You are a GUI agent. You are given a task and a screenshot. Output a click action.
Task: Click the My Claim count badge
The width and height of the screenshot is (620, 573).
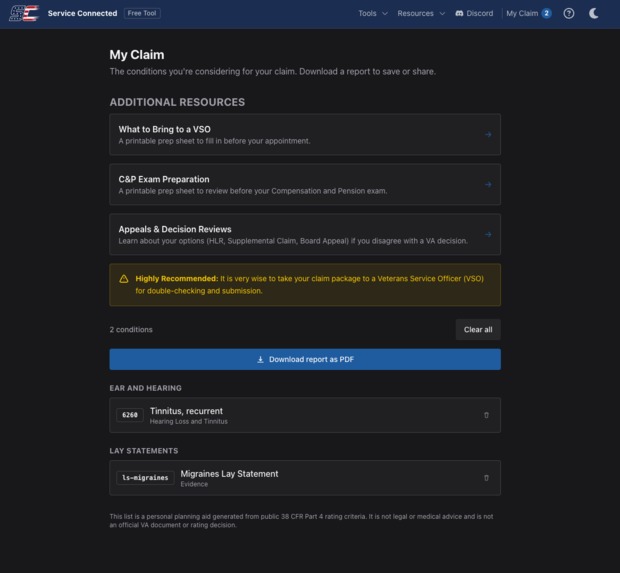click(546, 13)
